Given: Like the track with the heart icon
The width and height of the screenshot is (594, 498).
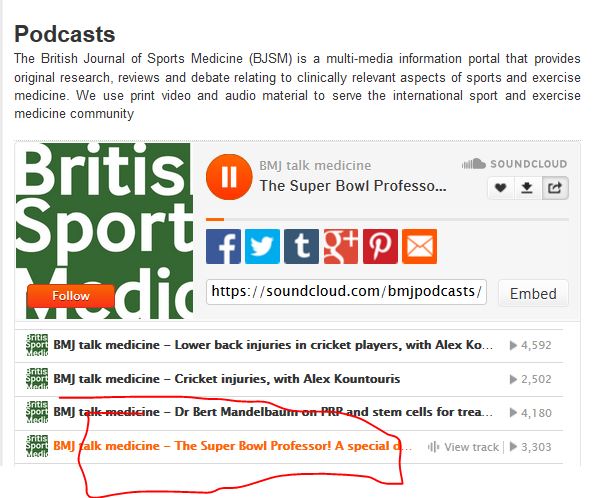Looking at the screenshot, I should 501,187.
